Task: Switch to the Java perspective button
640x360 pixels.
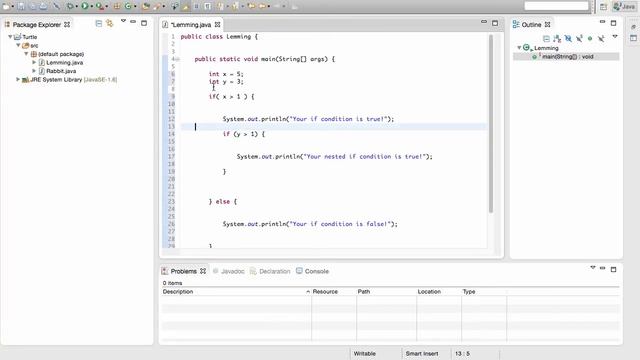Action: pyautogui.click(x=624, y=6)
